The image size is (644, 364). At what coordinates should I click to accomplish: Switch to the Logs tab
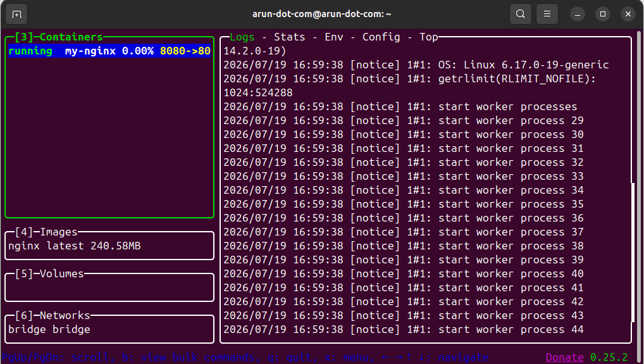click(x=242, y=37)
